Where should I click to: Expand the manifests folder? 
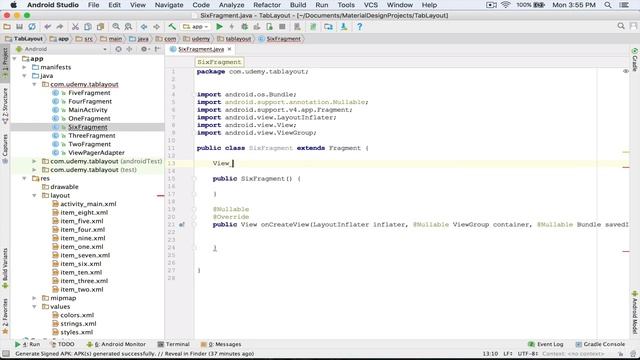pos(24,67)
